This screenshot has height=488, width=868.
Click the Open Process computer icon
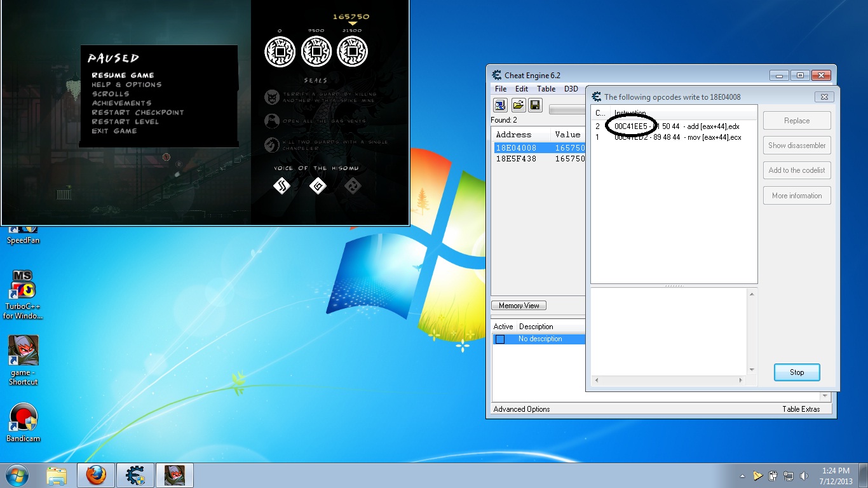pyautogui.click(x=501, y=105)
